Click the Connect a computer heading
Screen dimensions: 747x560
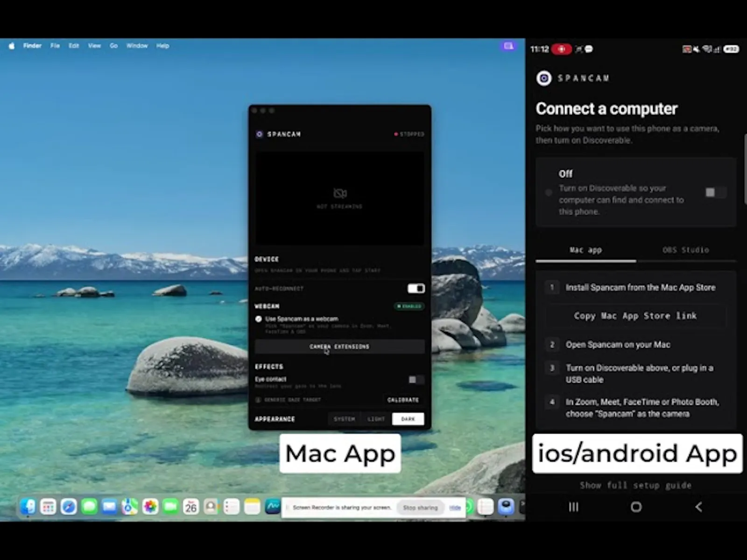606,109
